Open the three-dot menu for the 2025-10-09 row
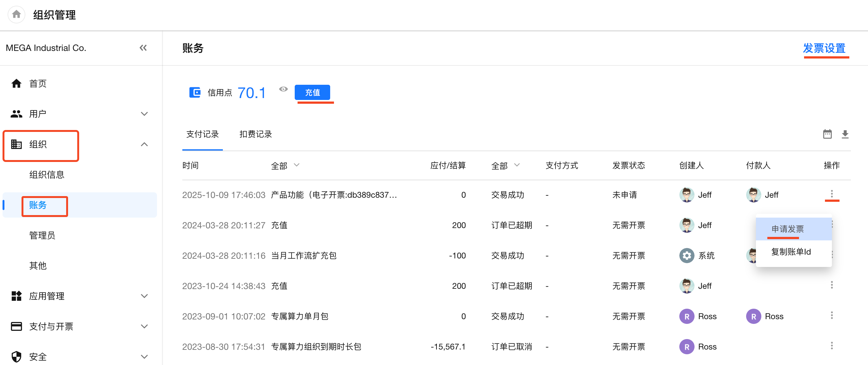The image size is (868, 365). pos(832,194)
